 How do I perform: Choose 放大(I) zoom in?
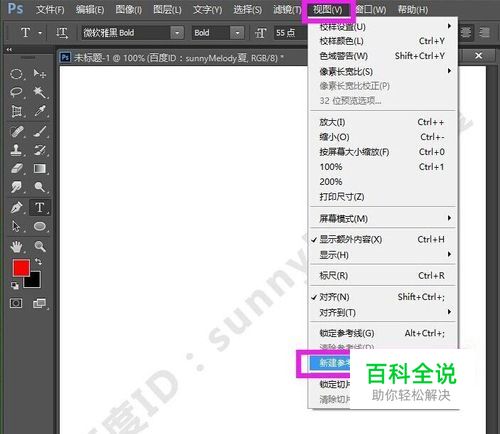tap(383, 122)
